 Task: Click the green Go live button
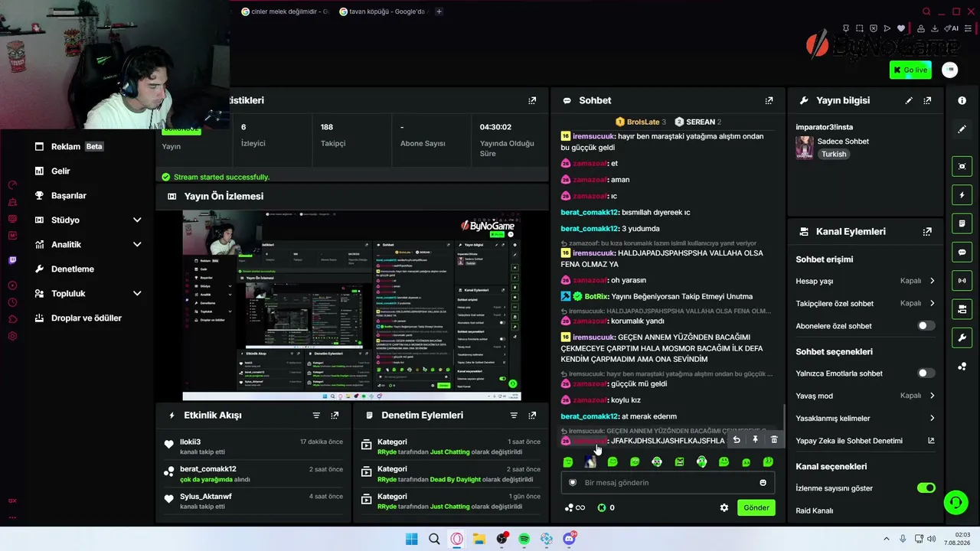[910, 70]
